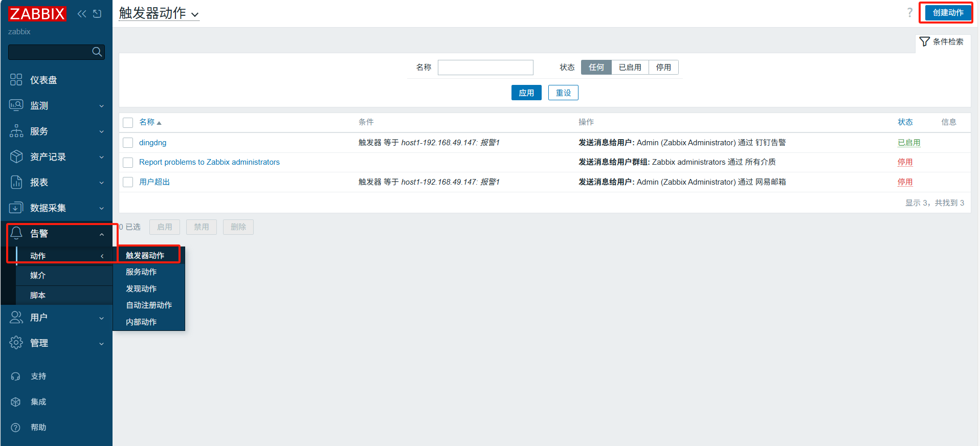The height and width of the screenshot is (446, 980).
Task: Click the 创建动作 button
Action: (x=948, y=13)
